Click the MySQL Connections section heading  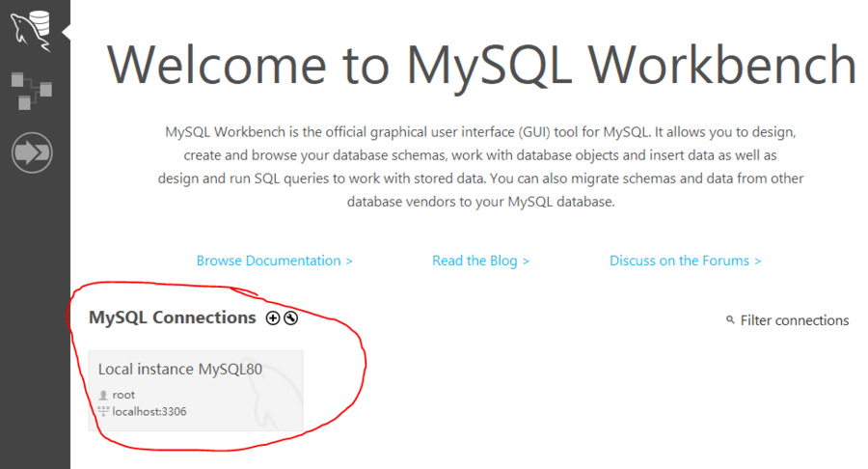tap(172, 317)
